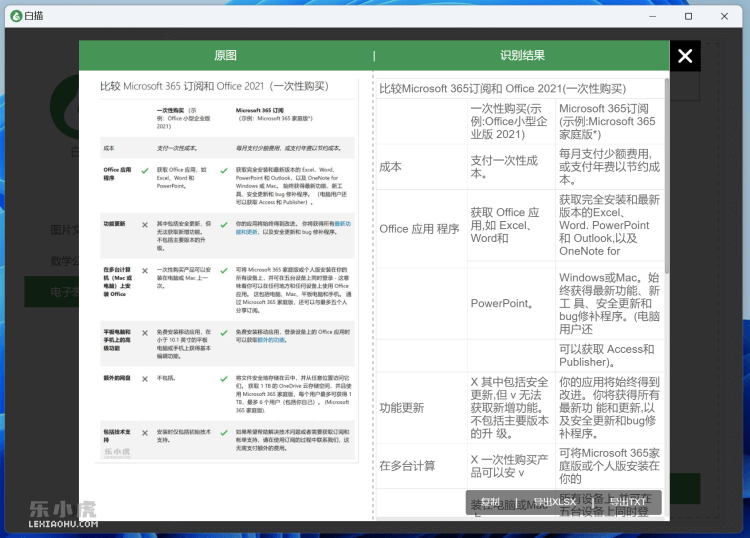Copy the recognized table with 复制
750x538 pixels.
(x=491, y=502)
